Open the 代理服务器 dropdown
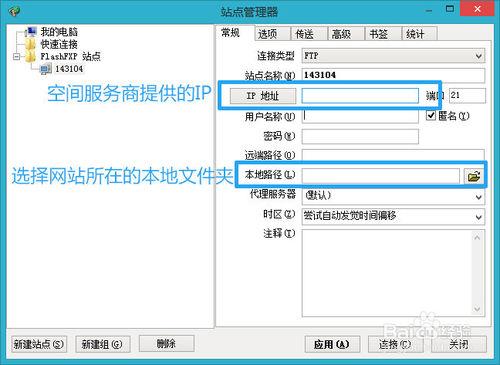Viewport: 500px width, 365px height. pyautogui.click(x=393, y=196)
